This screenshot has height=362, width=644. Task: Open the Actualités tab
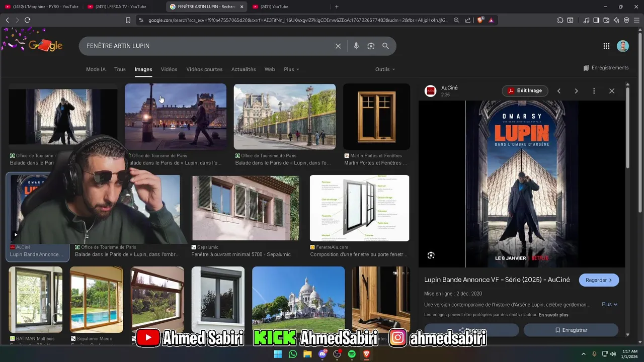[244, 69]
